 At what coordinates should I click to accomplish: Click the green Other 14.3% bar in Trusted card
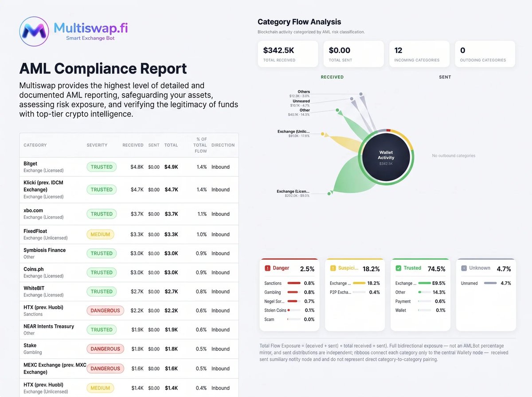point(425,292)
